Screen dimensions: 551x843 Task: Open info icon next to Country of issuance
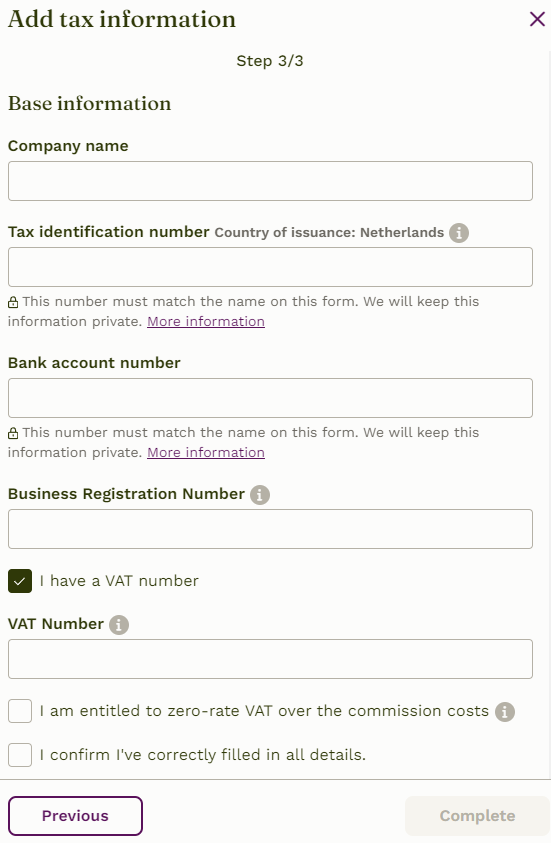coord(459,233)
